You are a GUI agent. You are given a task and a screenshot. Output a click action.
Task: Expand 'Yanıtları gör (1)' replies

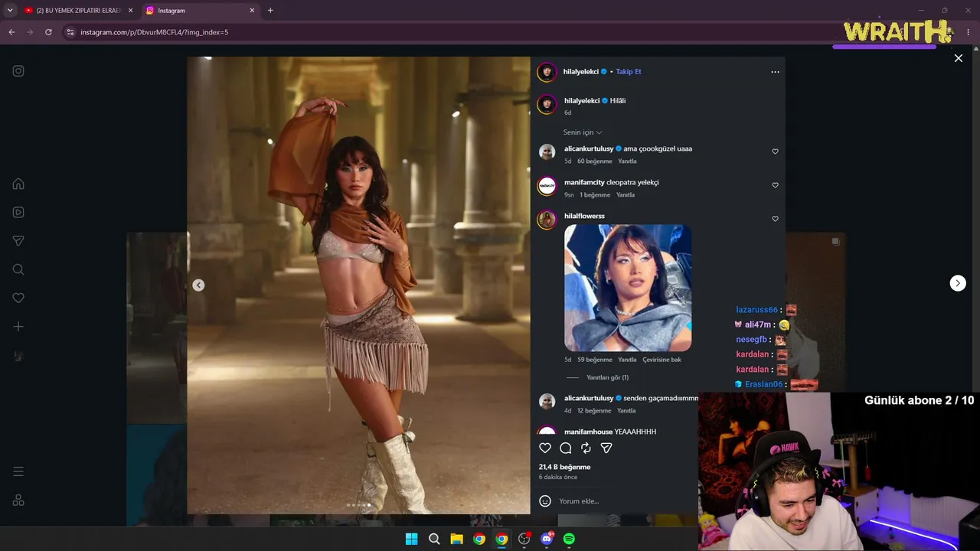607,377
